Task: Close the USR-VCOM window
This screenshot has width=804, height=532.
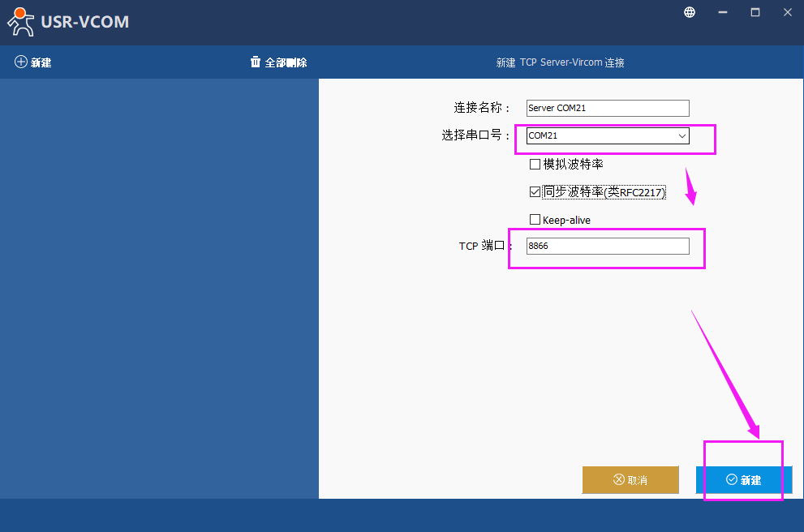Action: 788,12
